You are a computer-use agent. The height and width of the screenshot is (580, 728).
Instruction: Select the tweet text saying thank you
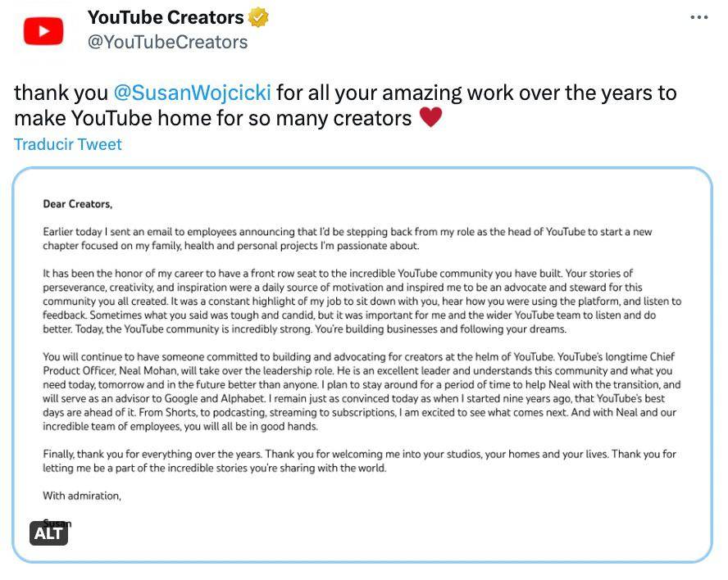[x=61, y=93]
